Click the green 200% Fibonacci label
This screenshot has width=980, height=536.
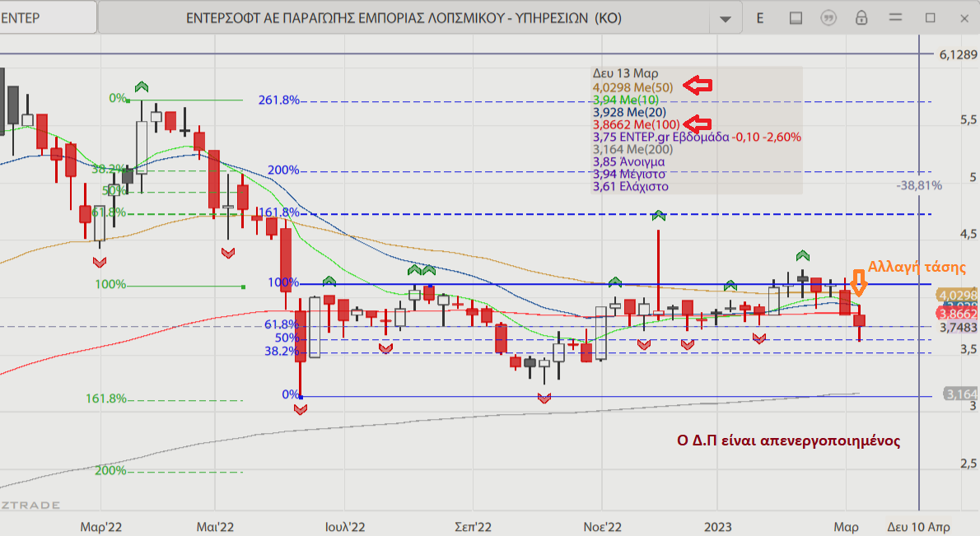[110, 470]
